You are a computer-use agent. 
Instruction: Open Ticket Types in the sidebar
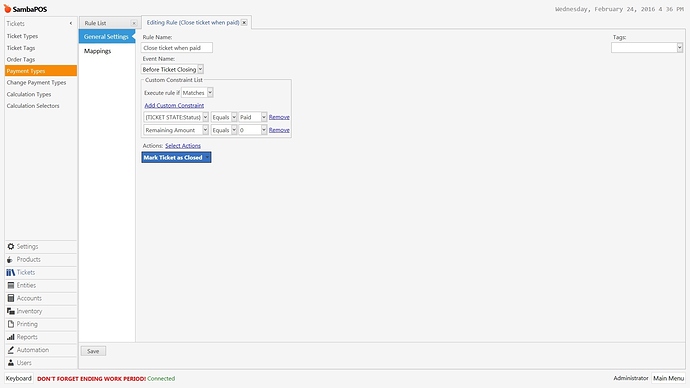coord(22,36)
